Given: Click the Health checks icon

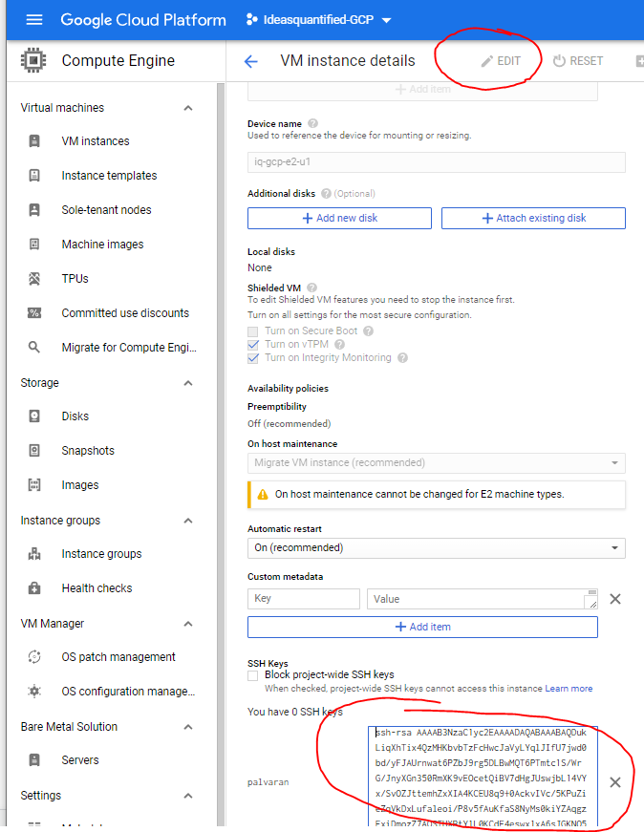Looking at the screenshot, I should [x=34, y=587].
